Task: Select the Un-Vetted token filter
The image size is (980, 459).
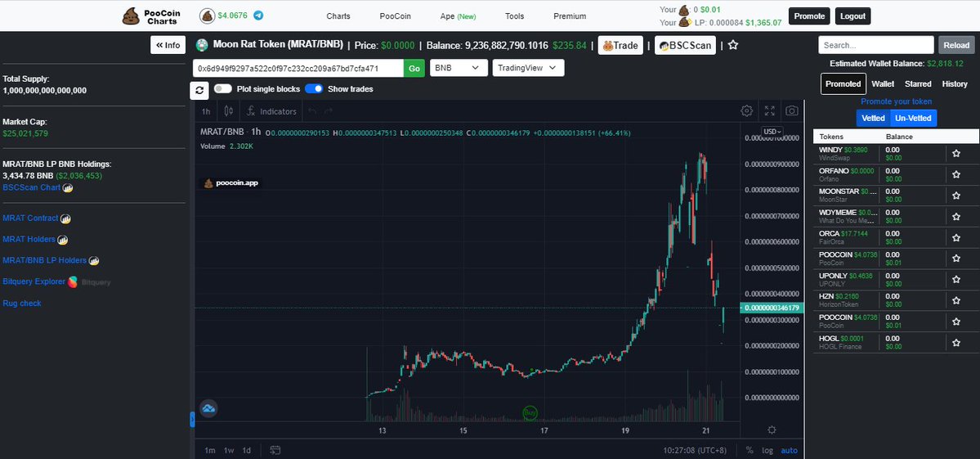Action: 913,118
